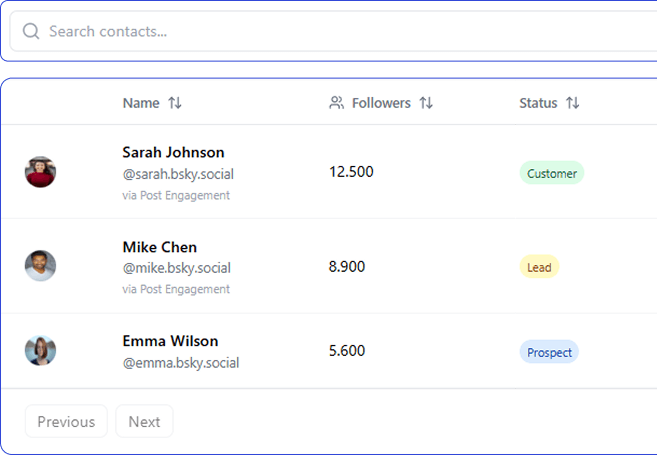Screen dimensions: 657x455
Task: Sort by Name using arrows icon
Action: [x=175, y=103]
